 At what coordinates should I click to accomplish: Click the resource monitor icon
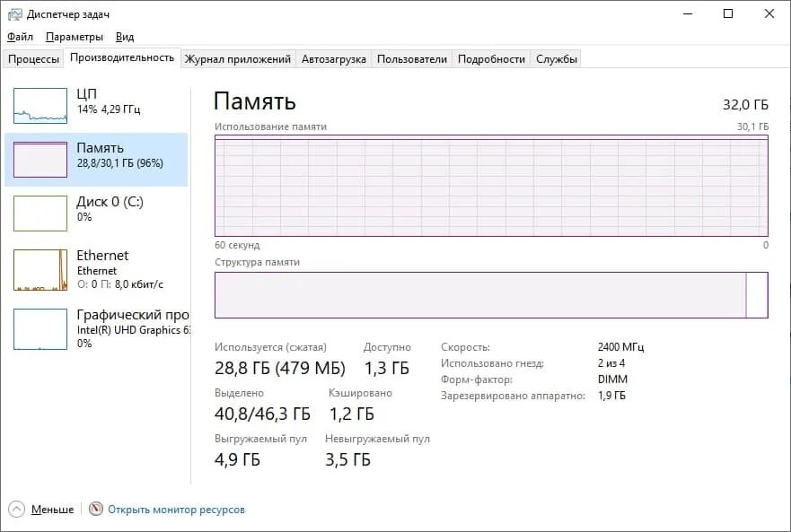click(x=96, y=509)
